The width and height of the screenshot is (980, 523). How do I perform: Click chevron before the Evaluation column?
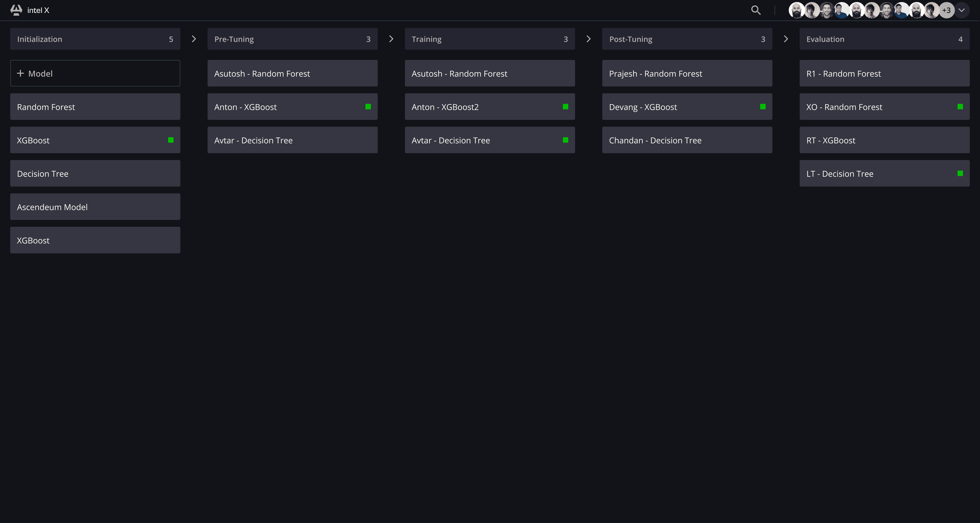786,39
